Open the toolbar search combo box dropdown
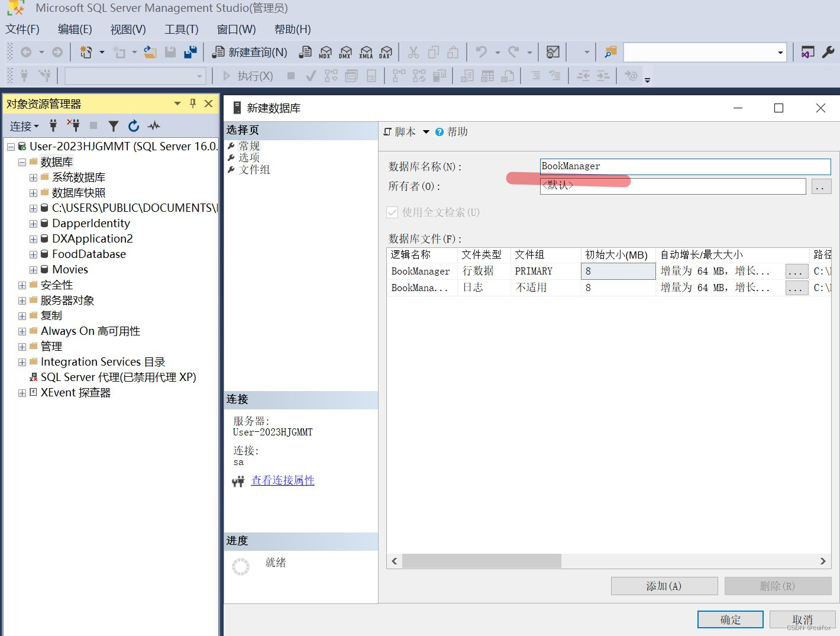This screenshot has width=840, height=636. tap(780, 53)
